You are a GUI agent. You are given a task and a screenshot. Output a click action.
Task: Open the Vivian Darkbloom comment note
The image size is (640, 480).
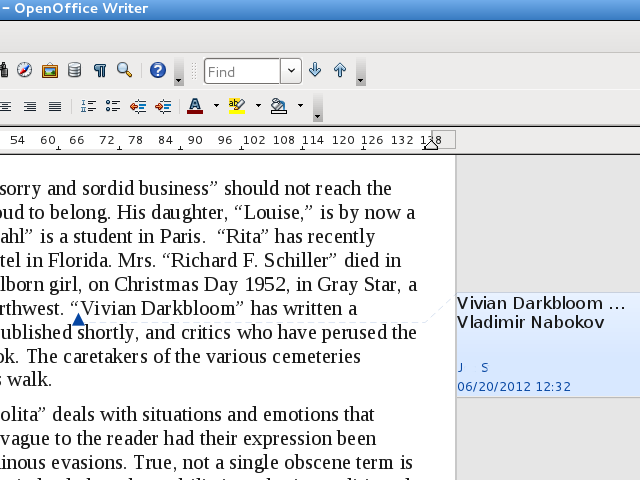(x=548, y=344)
